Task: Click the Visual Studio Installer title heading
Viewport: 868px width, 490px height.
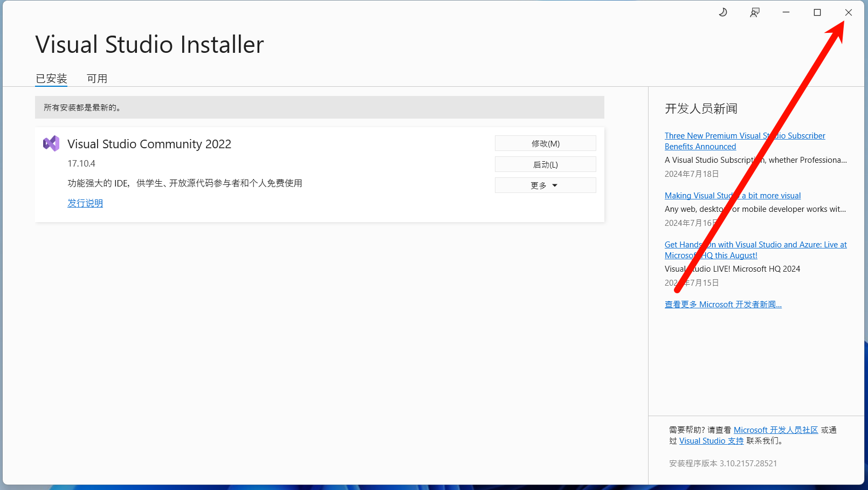Action: pos(150,45)
